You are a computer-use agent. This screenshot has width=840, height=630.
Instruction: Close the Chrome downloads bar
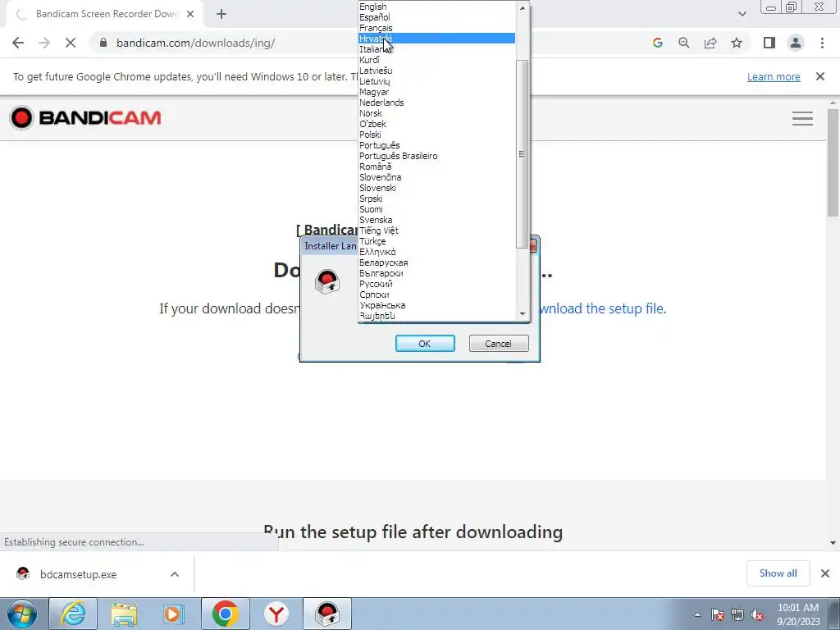point(825,573)
